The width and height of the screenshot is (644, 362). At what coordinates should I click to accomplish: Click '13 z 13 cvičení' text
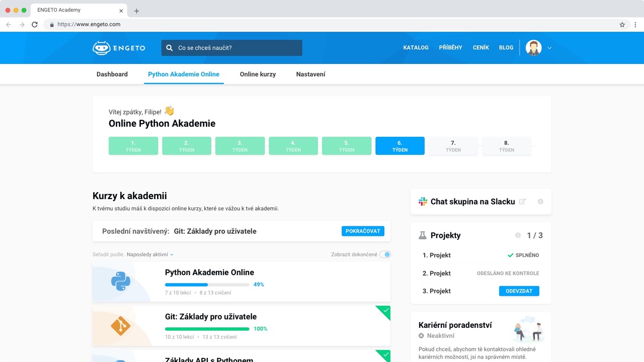pos(220,337)
